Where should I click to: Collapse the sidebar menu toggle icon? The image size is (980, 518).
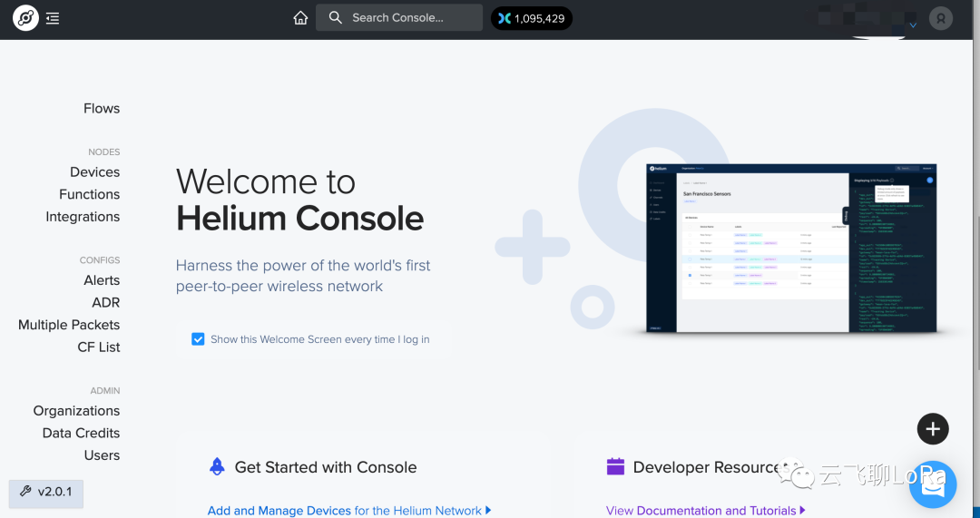pos(54,18)
